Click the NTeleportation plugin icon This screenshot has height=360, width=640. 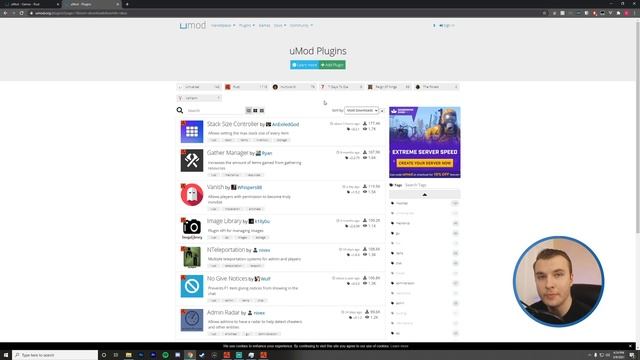pos(192,257)
